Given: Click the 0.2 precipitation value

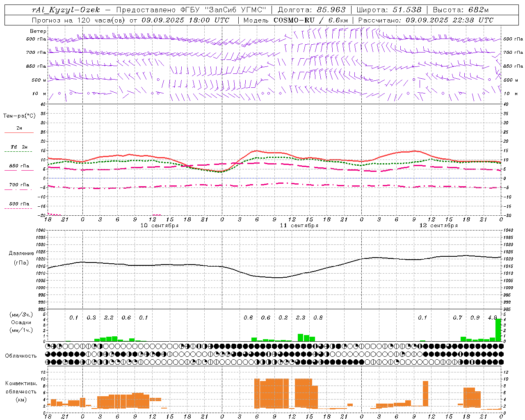Looking at the screenshot, I should pos(283,318).
